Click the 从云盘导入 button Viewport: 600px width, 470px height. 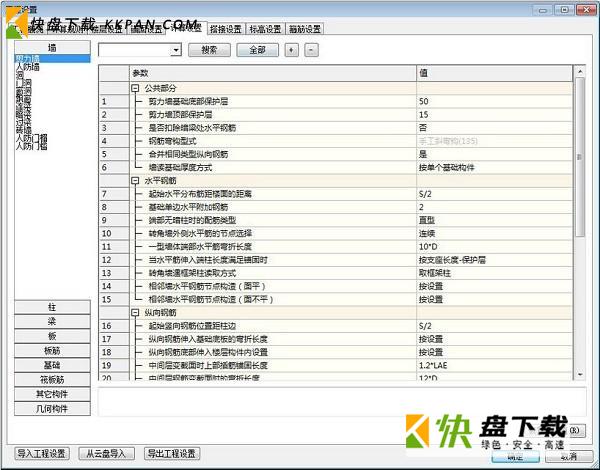tap(106, 454)
